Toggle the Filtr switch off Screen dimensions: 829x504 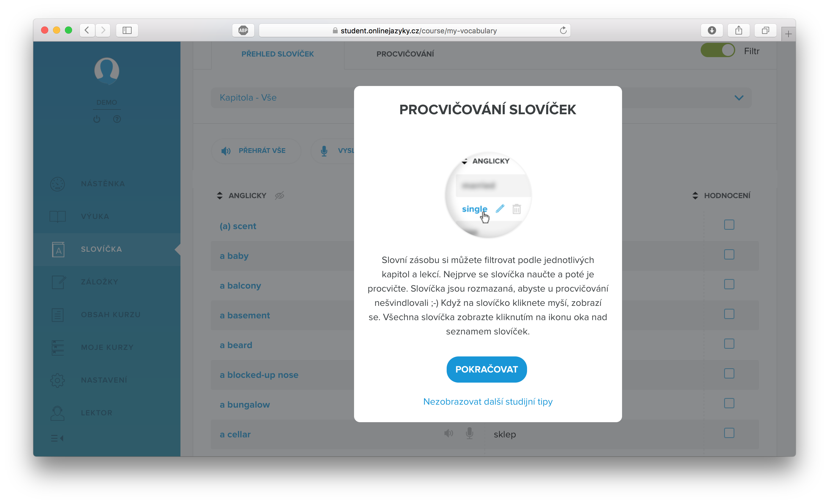click(x=718, y=51)
